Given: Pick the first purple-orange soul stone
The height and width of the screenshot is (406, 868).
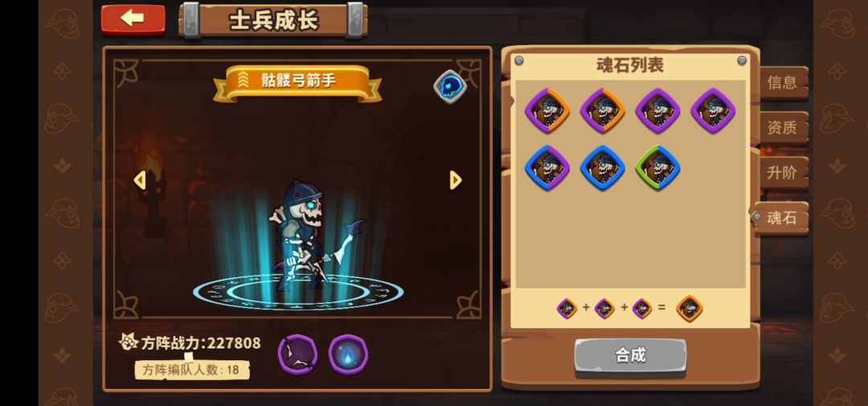Looking at the screenshot, I should coord(547,110).
